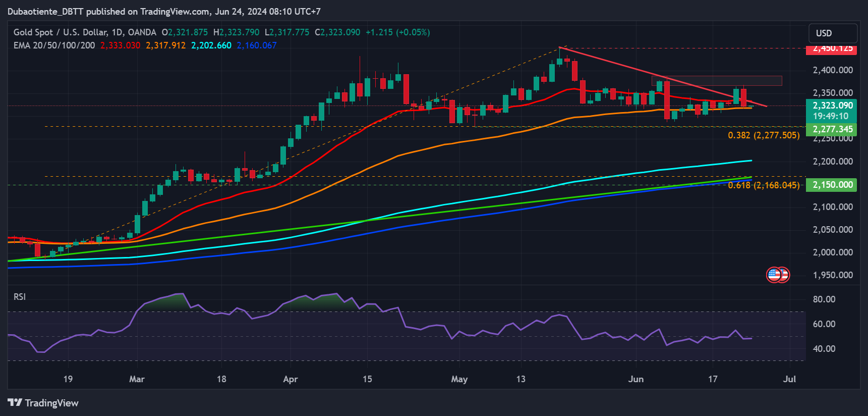Click the 2,200.000 price axis tick
This screenshot has width=868, height=416.
(x=833, y=162)
